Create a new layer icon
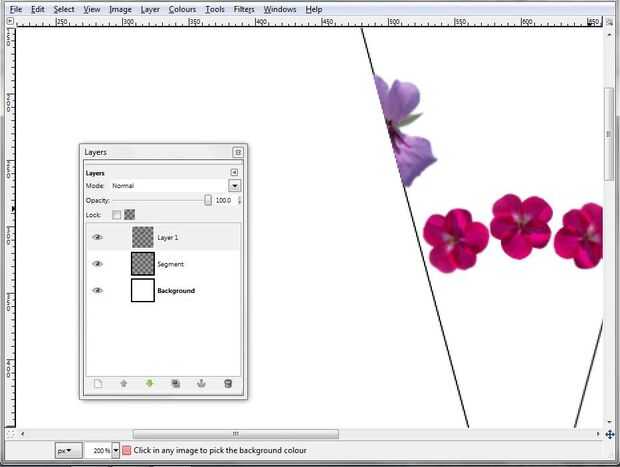The width and height of the screenshot is (620, 467). coord(98,384)
